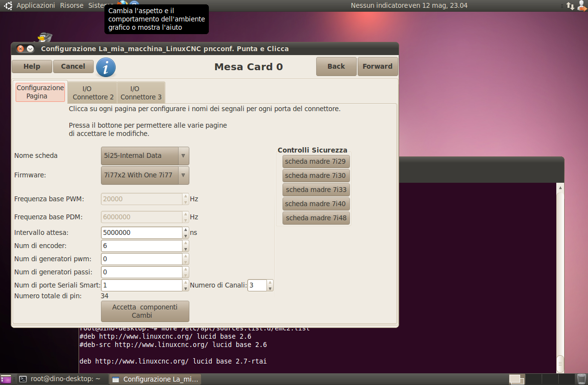Increase the Num di porte Seriali Smart value
Viewport: 588px width, 385px height.
[x=186, y=283]
